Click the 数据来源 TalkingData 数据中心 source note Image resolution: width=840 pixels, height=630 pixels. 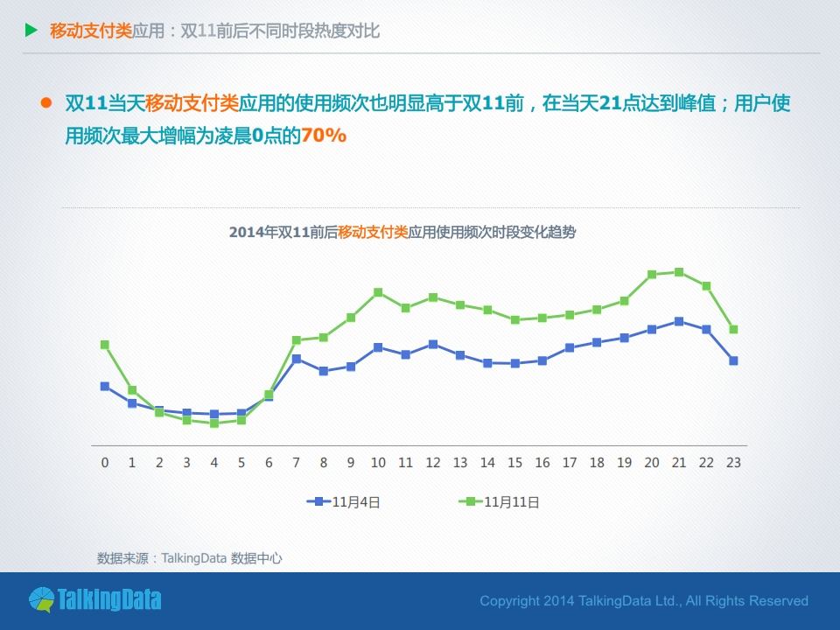[x=190, y=557]
